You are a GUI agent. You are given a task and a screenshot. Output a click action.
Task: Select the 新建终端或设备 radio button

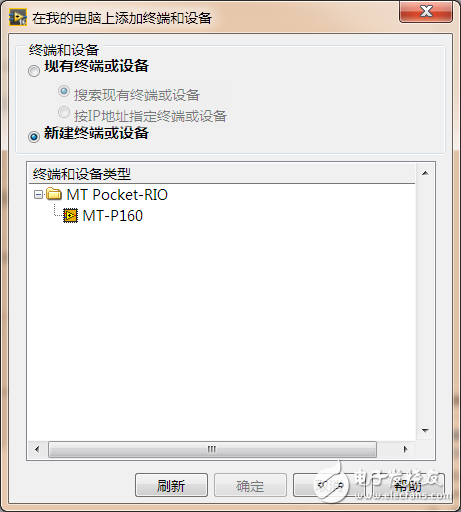(34, 137)
